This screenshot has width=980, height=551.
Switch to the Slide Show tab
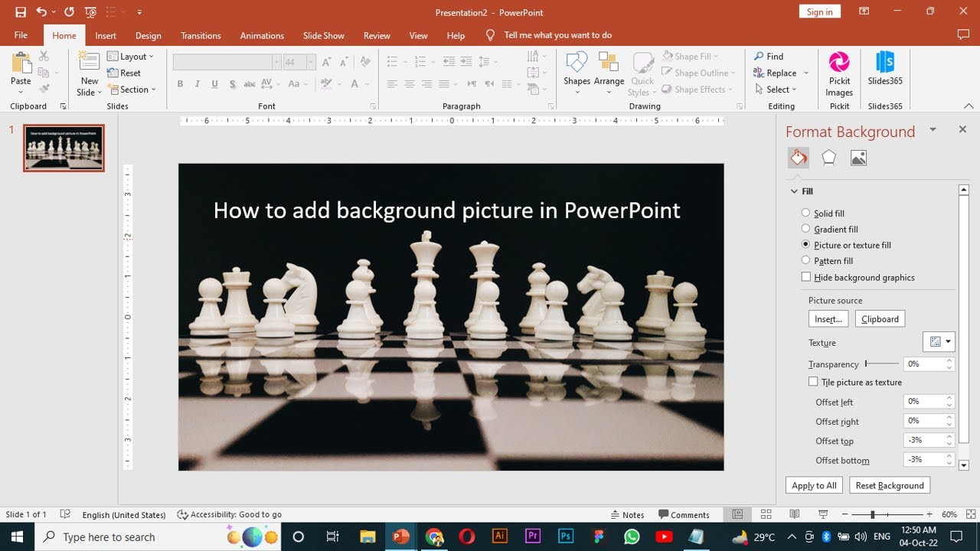pos(323,35)
